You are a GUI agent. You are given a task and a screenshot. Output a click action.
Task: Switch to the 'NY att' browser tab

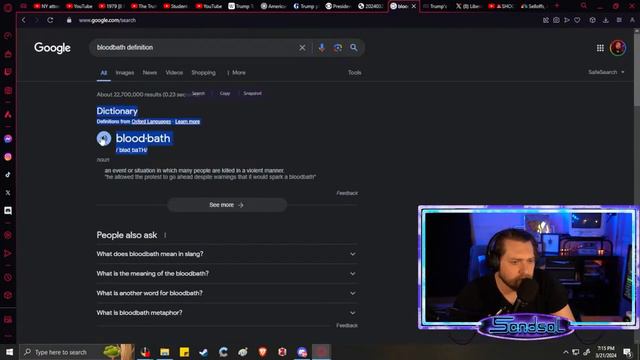coord(46,6)
